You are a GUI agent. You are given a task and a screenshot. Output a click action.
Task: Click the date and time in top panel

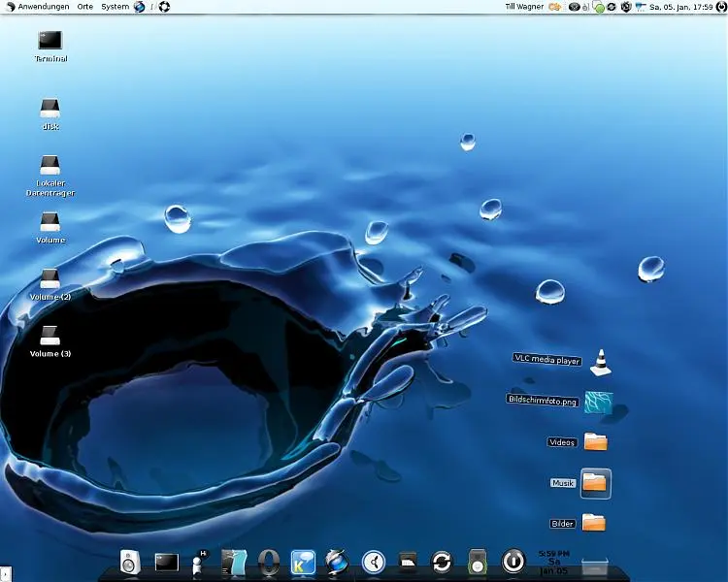pos(691,7)
